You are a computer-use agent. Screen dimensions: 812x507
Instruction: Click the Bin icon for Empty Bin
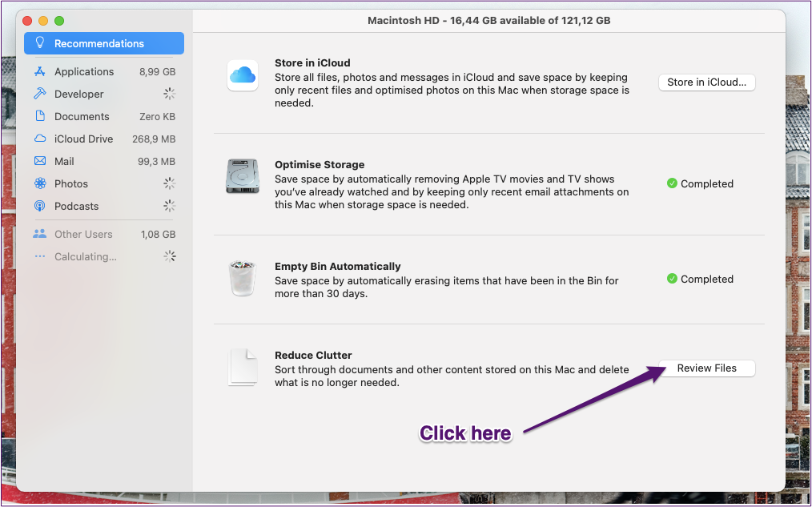tap(243, 278)
